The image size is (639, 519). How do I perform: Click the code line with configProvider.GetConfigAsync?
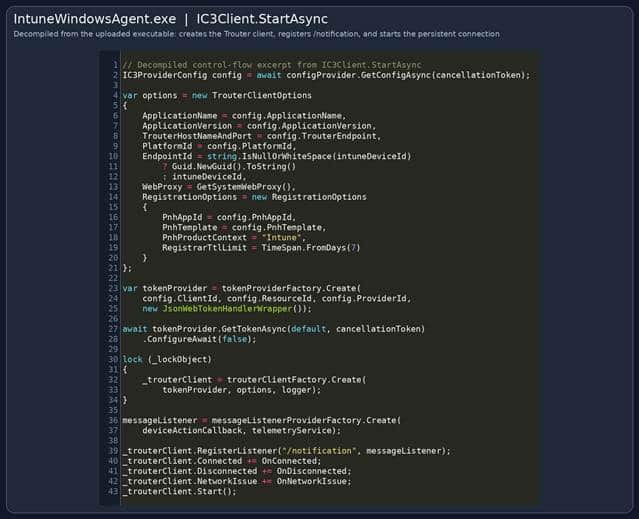pos(326,75)
